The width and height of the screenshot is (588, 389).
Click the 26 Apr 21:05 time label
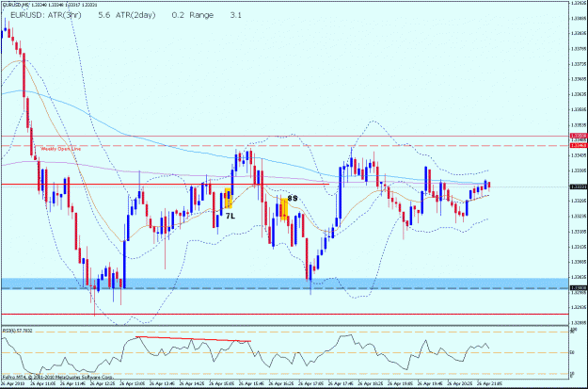(x=488, y=384)
